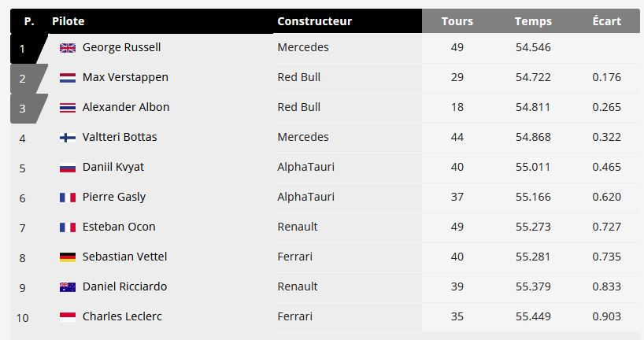Open Esteban Ocon driver link
The width and height of the screenshot is (644, 340).
coord(119,227)
